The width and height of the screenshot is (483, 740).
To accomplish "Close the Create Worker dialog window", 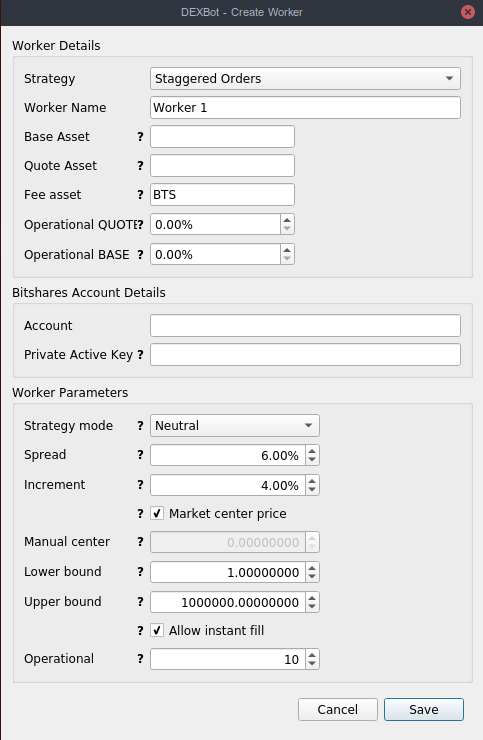I will pyautogui.click(x=467, y=12).
